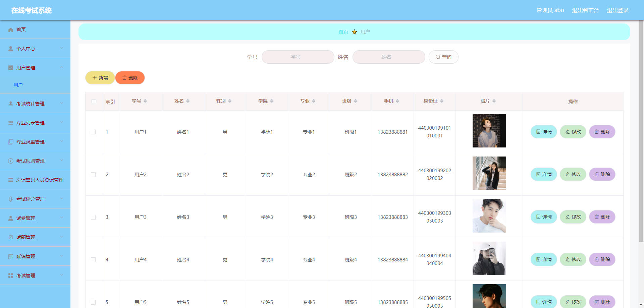Expand 考试规则管理 chevron
This screenshot has height=308, width=644.
click(x=62, y=161)
